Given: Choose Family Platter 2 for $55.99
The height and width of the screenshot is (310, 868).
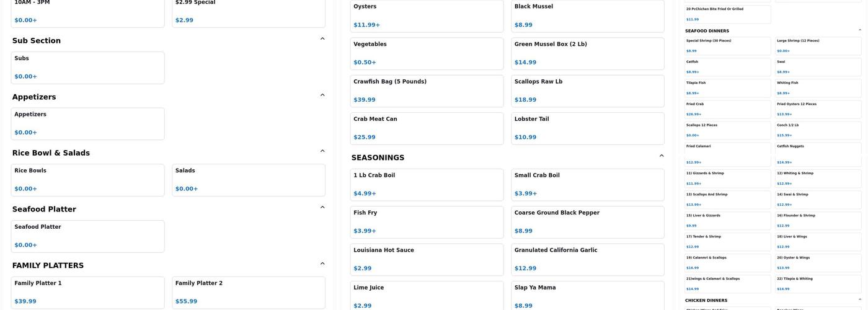Looking at the screenshot, I should [248, 292].
